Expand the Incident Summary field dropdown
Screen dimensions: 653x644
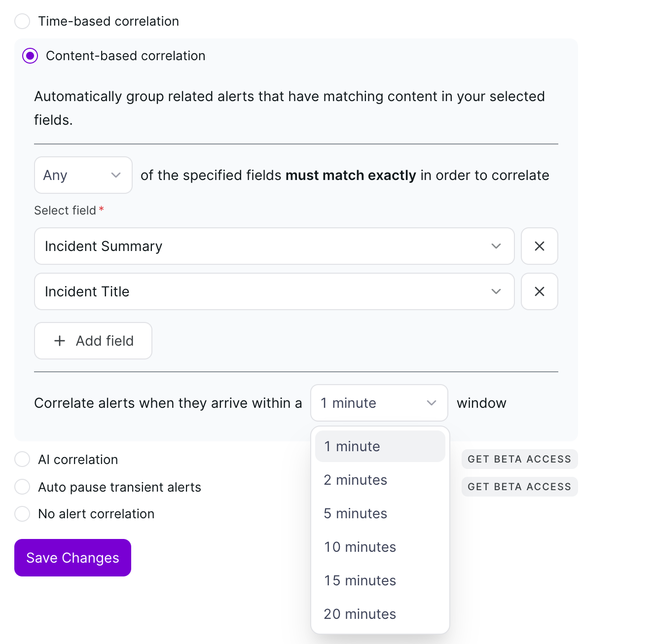click(274, 246)
